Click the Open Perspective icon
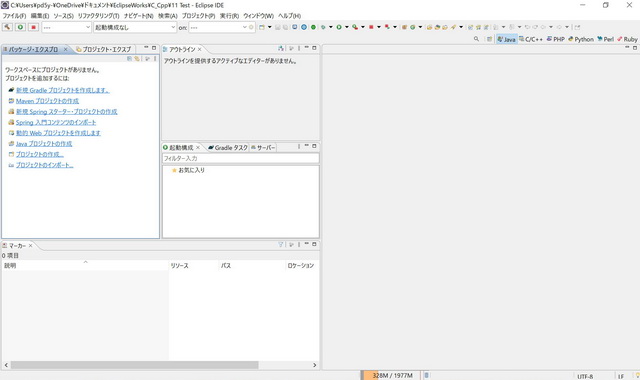Screen dimensions: 640x380 point(489,39)
